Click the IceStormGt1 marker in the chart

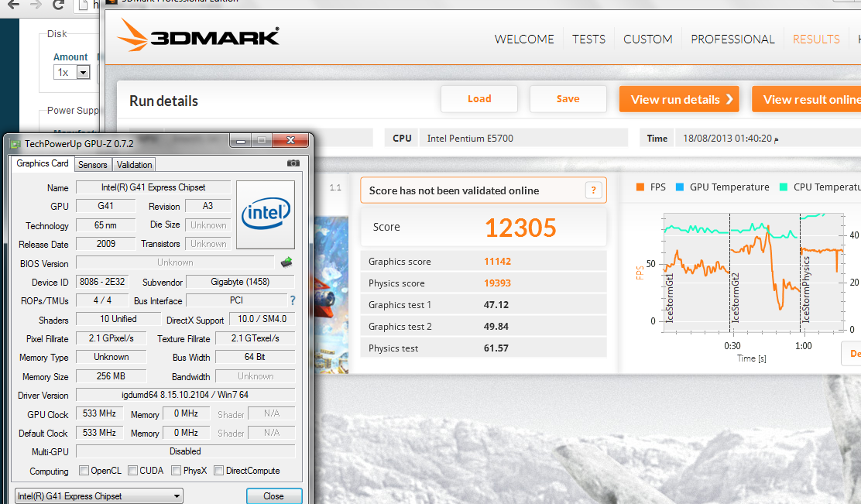[x=669, y=297]
